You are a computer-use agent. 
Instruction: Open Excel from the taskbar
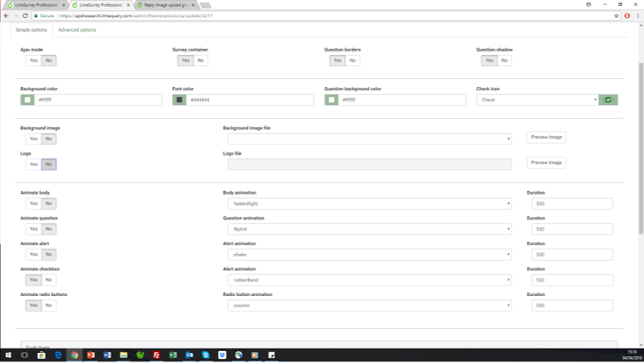point(172,355)
